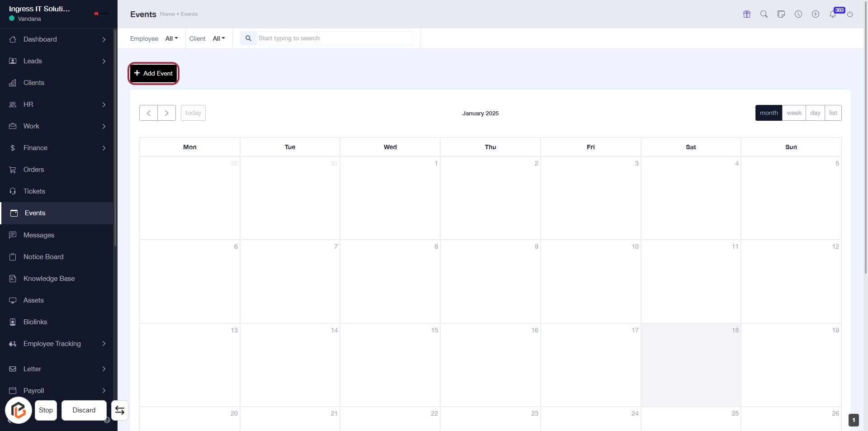Click the Home breadcrumb link

pos(167,14)
